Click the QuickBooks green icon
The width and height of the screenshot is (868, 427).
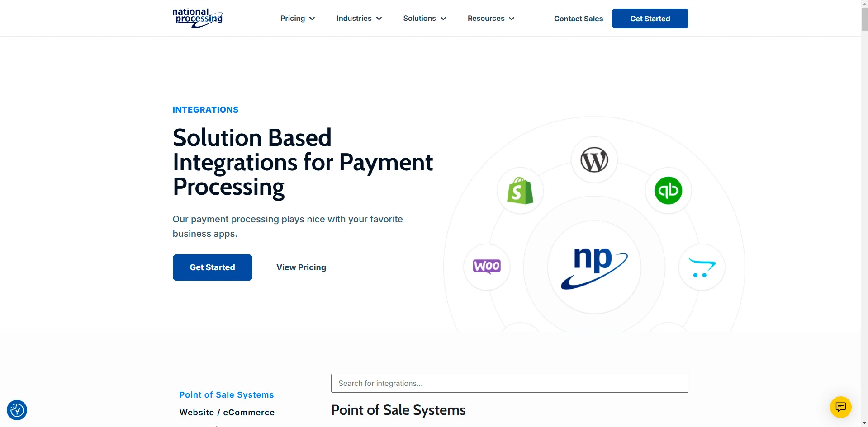(668, 191)
